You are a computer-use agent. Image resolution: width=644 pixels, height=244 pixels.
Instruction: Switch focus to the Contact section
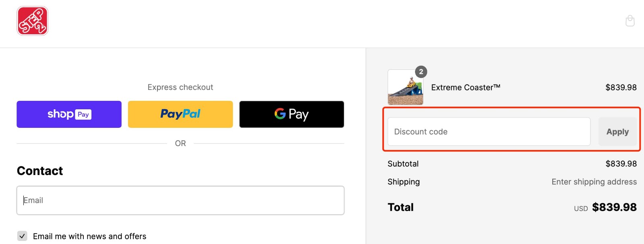[39, 171]
